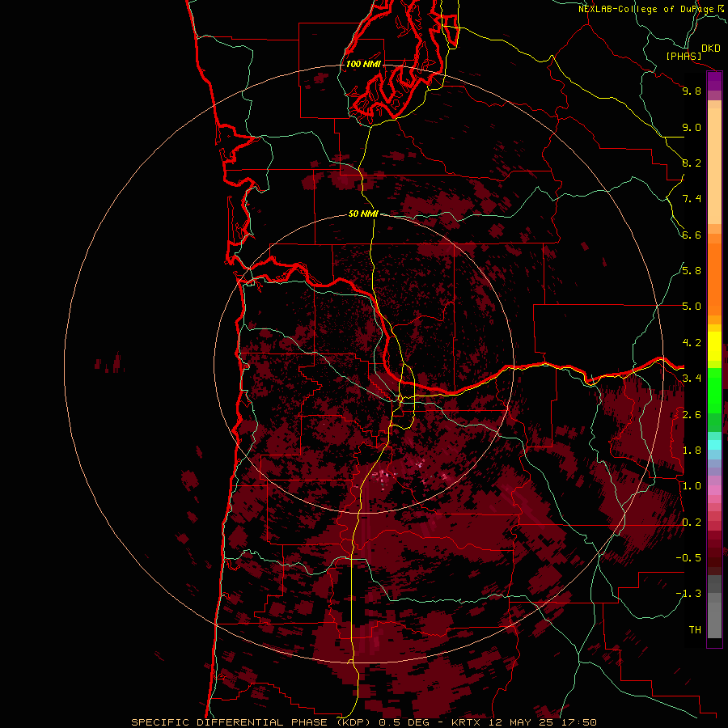The height and width of the screenshot is (728, 728).
Task: Pick the cyan color bar segment
Action: point(714,445)
